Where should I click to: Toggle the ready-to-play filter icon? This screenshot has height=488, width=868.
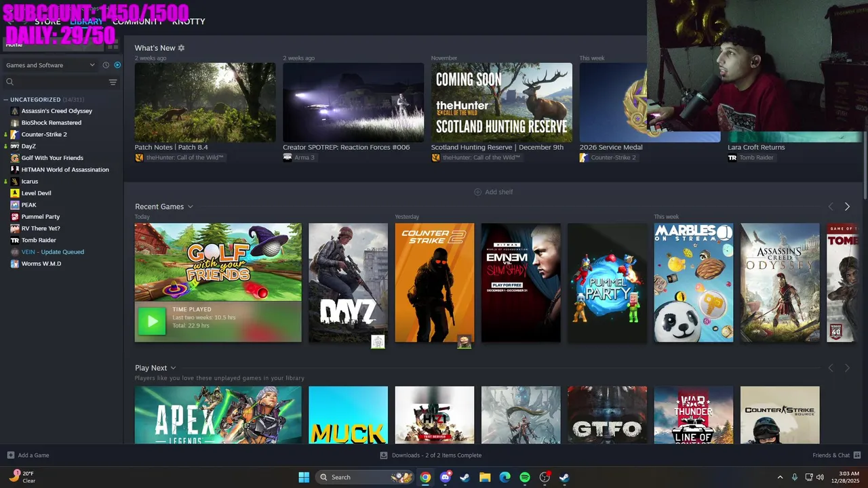(x=117, y=65)
